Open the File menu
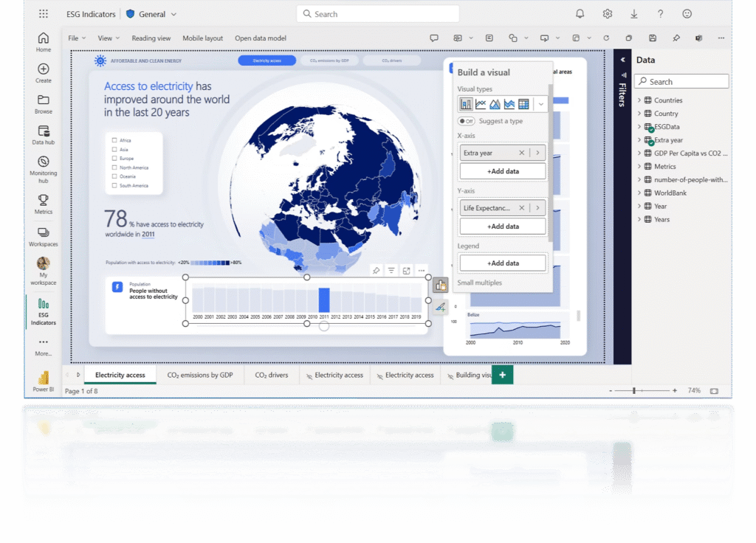Image resolution: width=756 pixels, height=543 pixels. (x=76, y=38)
